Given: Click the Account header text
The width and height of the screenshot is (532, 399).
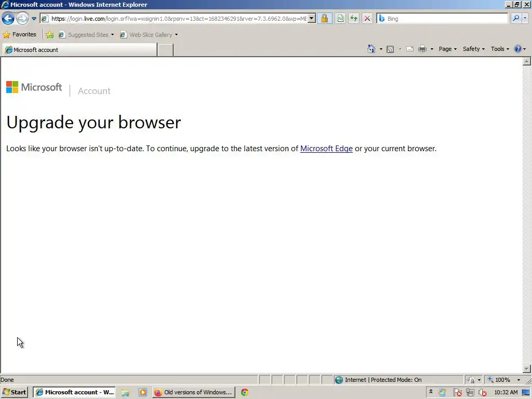Looking at the screenshot, I should pyautogui.click(x=94, y=91).
